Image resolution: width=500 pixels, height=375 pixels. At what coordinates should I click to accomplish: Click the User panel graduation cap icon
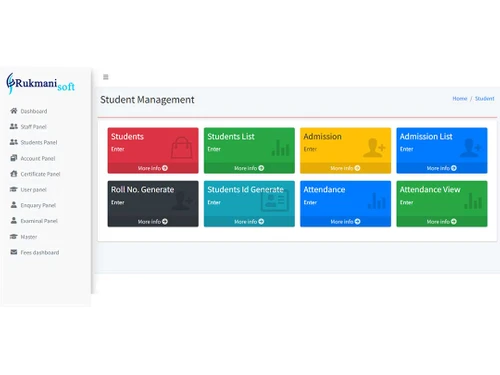pos(14,189)
